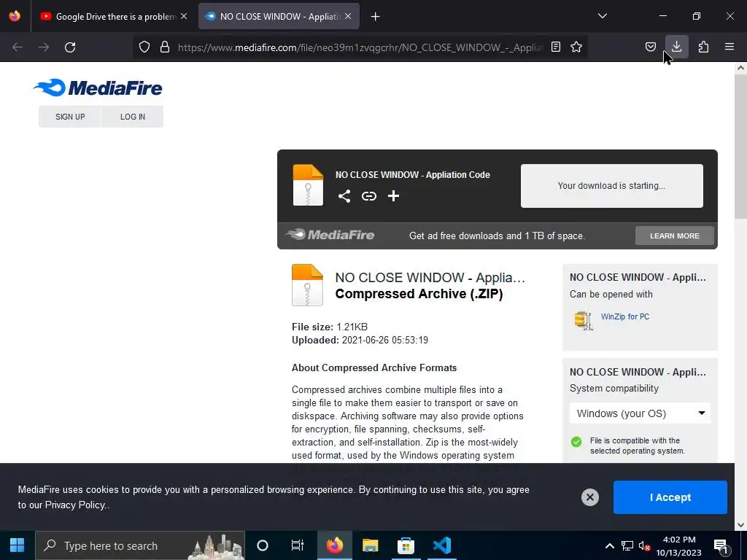Image resolution: width=747 pixels, height=560 pixels.
Task: Open the Windows Start menu
Action: [x=18, y=545]
